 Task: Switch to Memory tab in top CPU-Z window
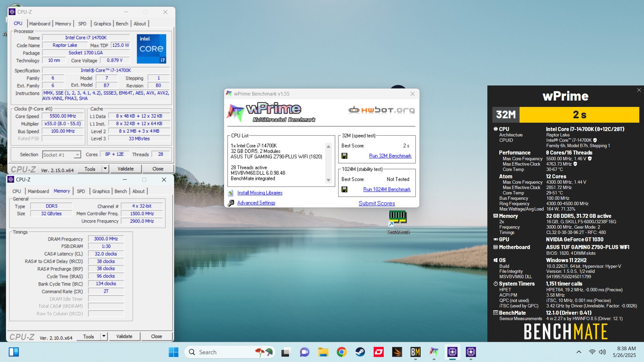63,24
